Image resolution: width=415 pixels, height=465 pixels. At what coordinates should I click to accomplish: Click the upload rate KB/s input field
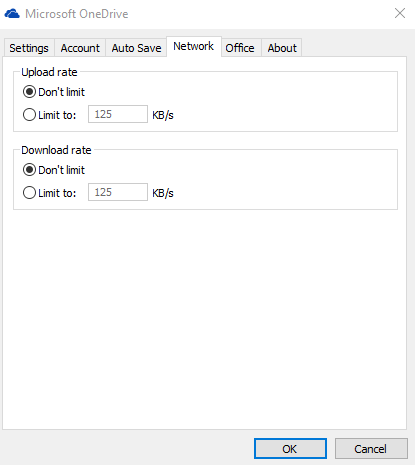pyautogui.click(x=118, y=114)
